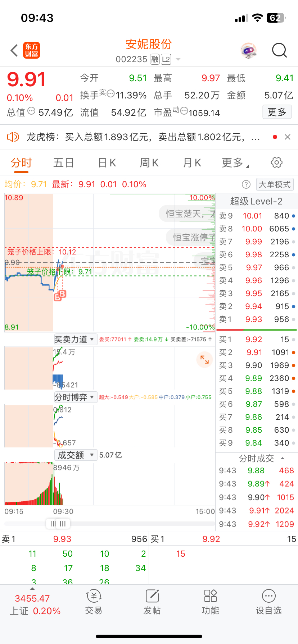Close the 龙虎榜 notice banner
298x644 pixels.
click(287, 137)
